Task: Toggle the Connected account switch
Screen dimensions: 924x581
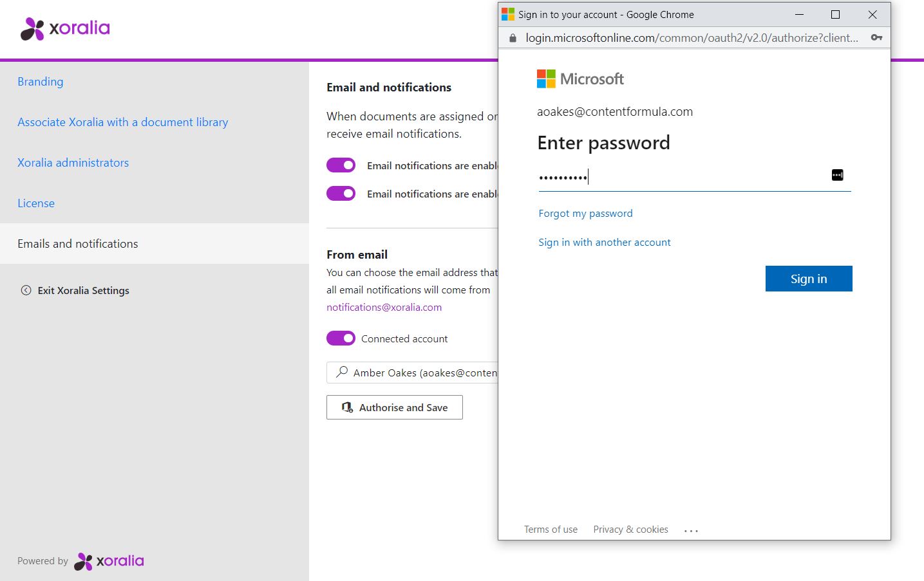Action: click(341, 338)
